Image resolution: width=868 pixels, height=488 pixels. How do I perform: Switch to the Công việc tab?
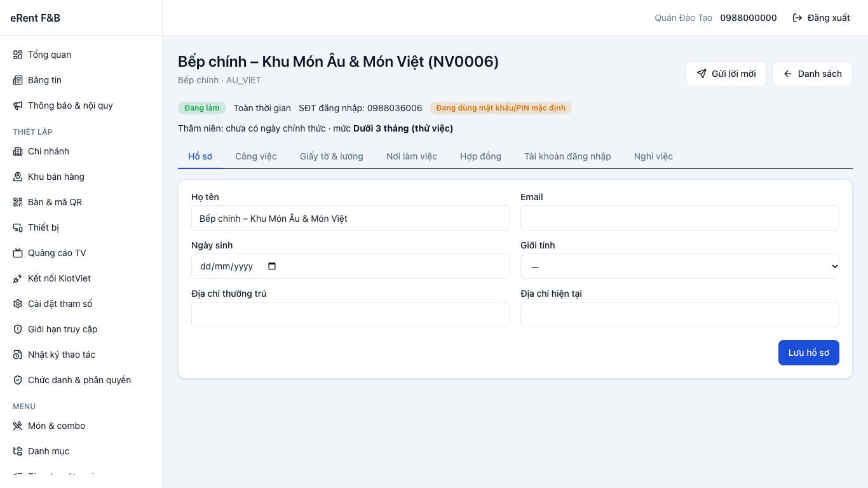point(256,156)
